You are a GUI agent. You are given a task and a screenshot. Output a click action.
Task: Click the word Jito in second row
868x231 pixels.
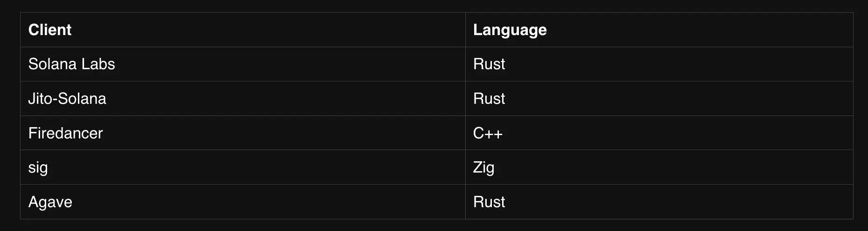point(39,99)
